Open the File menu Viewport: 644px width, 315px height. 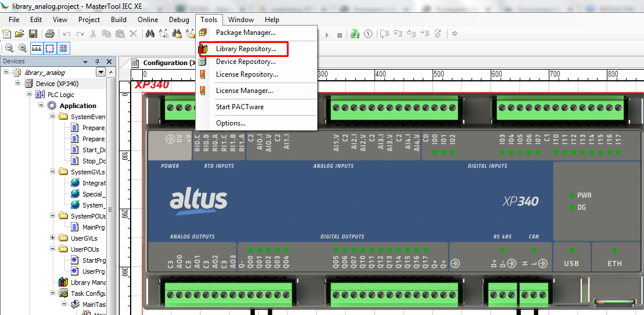[14, 19]
